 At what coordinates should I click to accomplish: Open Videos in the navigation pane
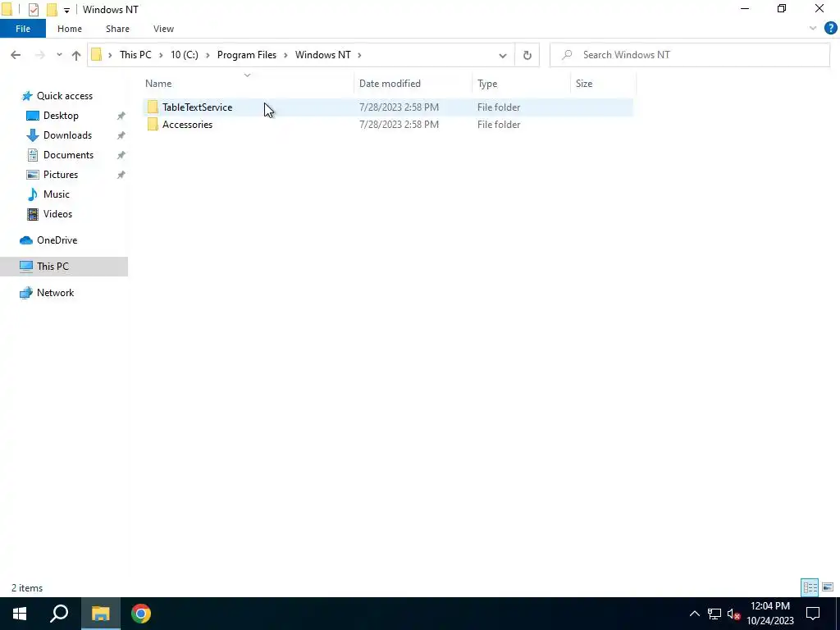57,214
